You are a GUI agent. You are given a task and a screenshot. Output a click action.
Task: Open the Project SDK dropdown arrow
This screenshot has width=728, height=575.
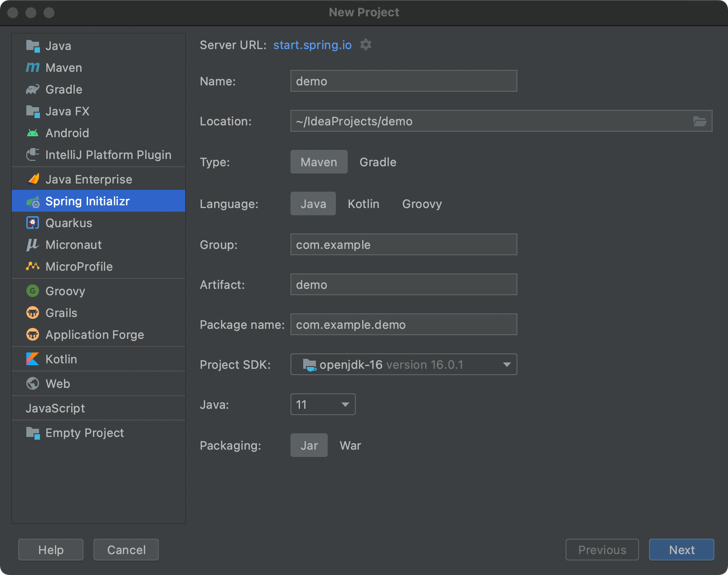[x=507, y=365]
